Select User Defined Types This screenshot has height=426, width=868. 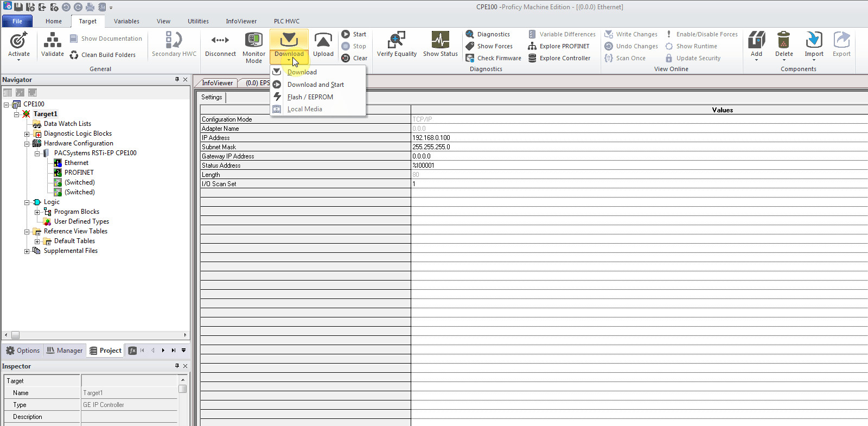(81, 221)
